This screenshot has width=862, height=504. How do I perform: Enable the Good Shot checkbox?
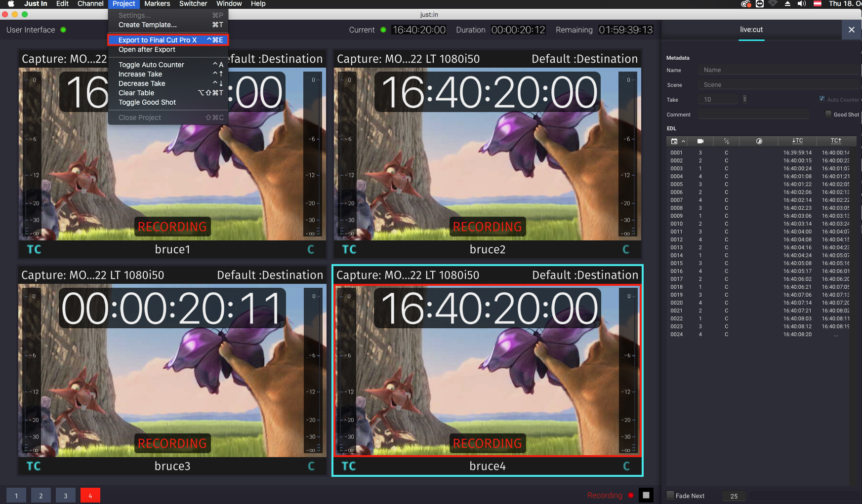click(828, 114)
